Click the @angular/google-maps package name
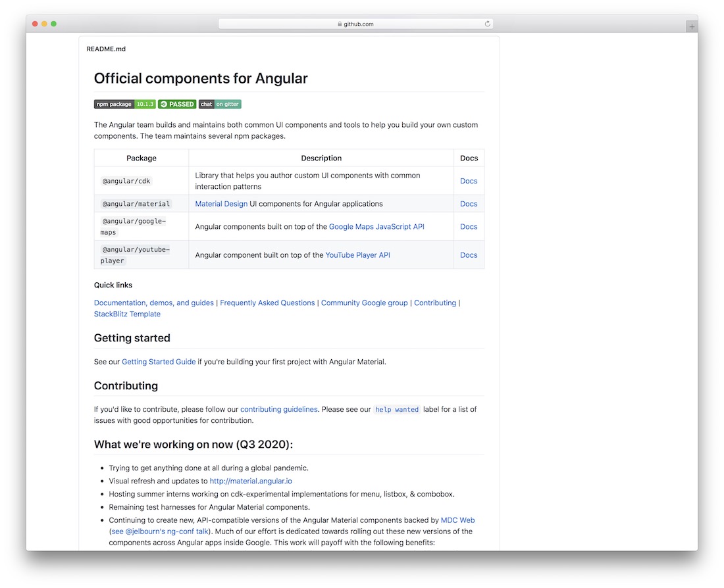This screenshot has width=724, height=588. click(133, 227)
